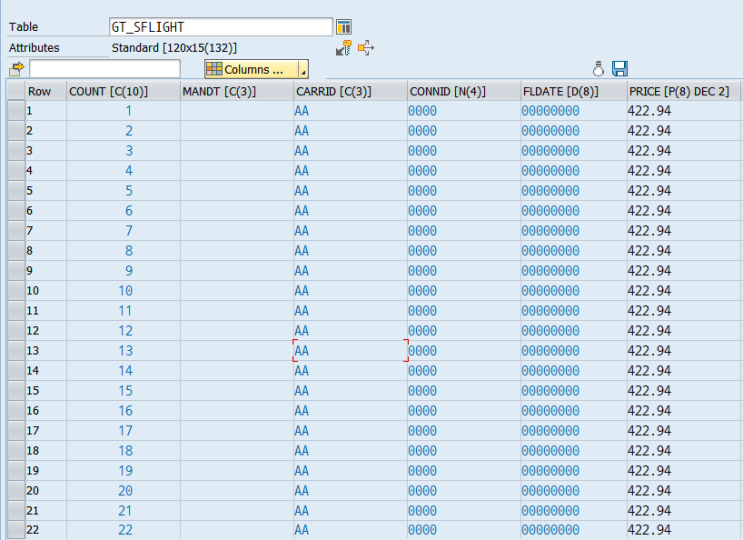Select the whole table via corner selector
This screenshot has width=743, height=540.
[x=16, y=91]
